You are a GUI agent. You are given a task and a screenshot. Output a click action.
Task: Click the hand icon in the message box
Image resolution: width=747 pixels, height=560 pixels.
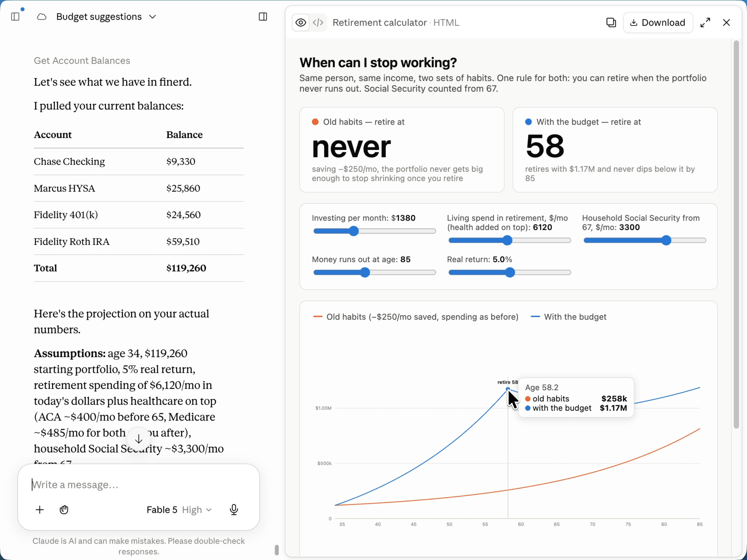tap(64, 510)
